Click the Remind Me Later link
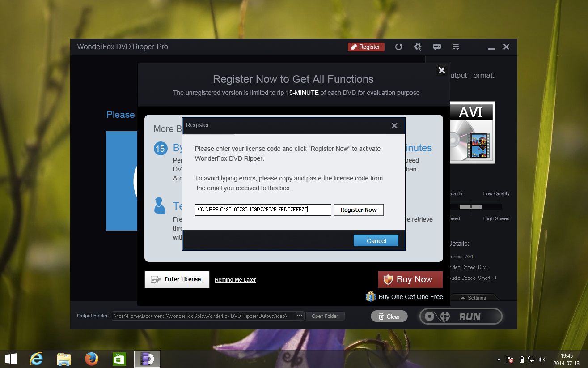 (x=235, y=280)
